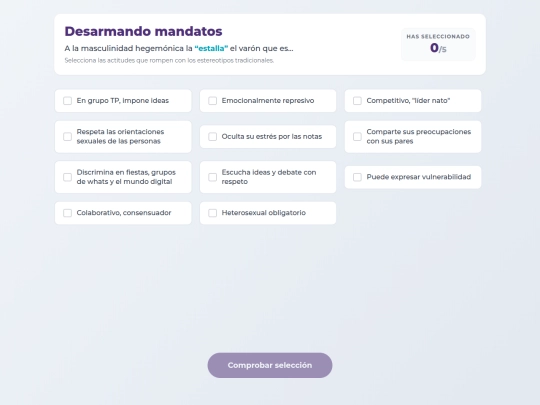Check 'Respeta las orientaciones sexuales de las personas'
This screenshot has width=540, height=405.
tap(68, 137)
